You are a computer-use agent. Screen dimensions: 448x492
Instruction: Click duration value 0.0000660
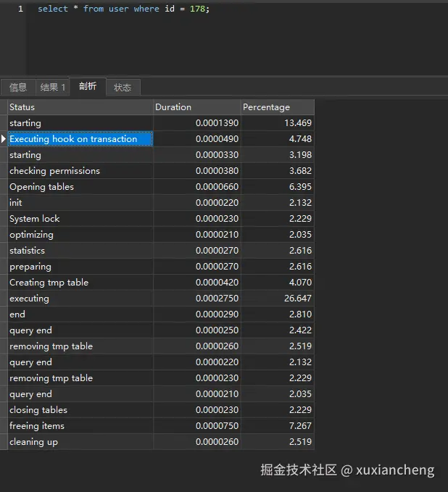[x=217, y=187]
